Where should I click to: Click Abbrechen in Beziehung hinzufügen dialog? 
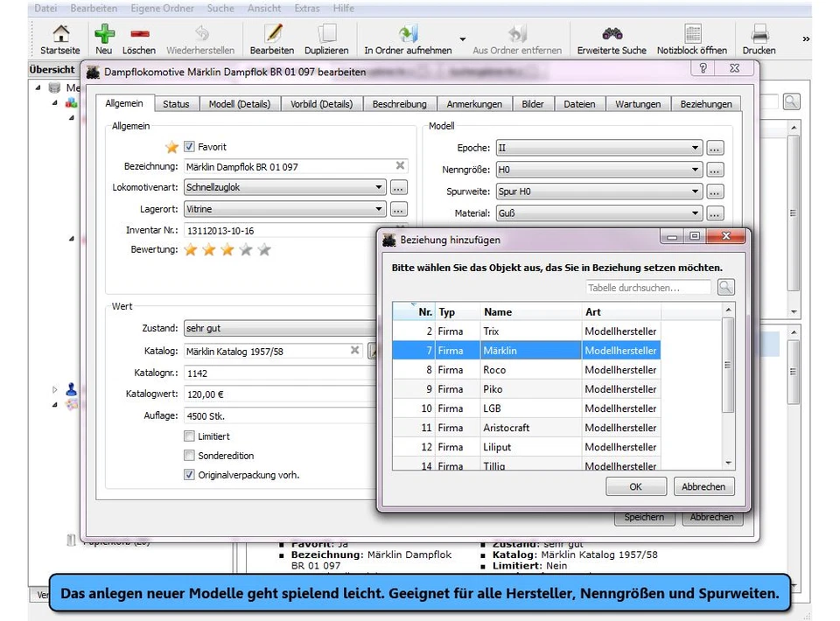[x=703, y=487]
